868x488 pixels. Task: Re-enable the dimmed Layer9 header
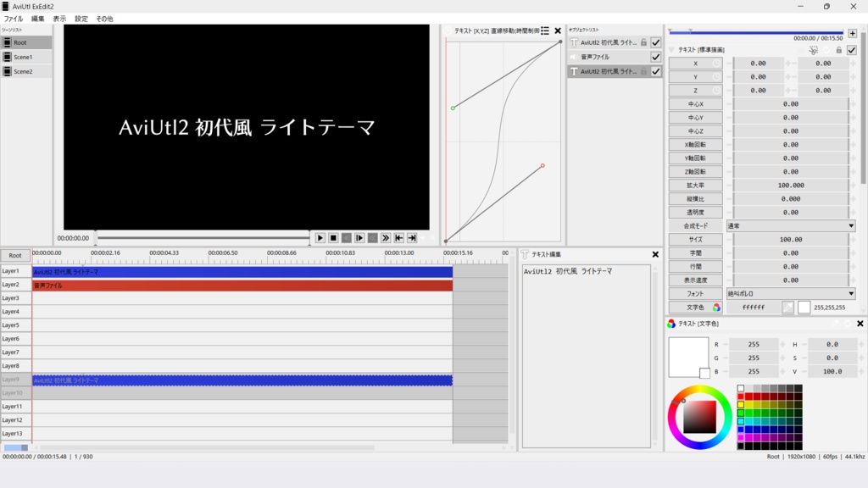pyautogui.click(x=15, y=380)
